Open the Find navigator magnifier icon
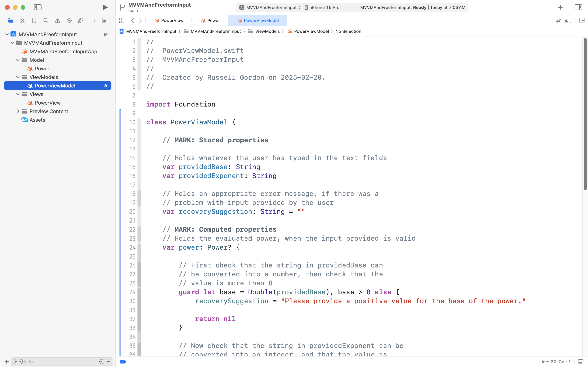 (46, 20)
